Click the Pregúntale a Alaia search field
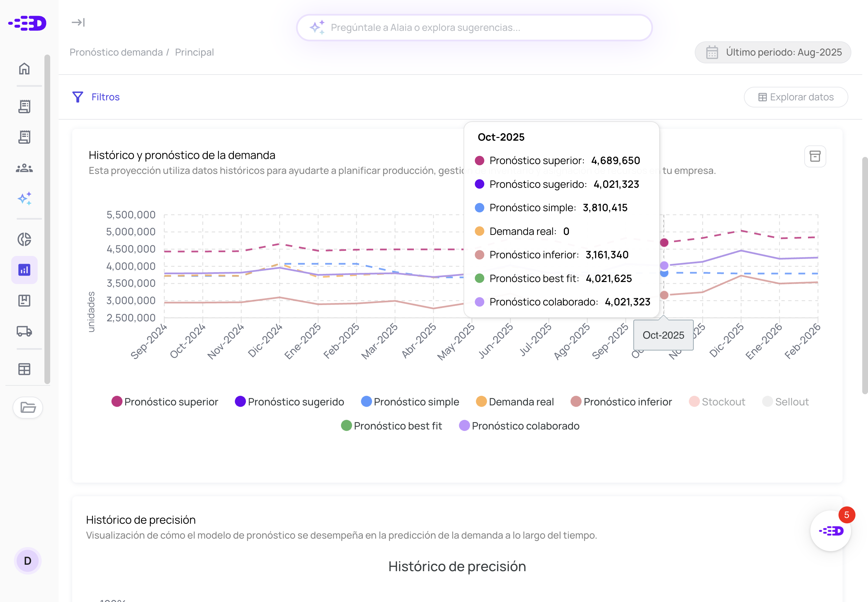 pyautogui.click(x=474, y=27)
